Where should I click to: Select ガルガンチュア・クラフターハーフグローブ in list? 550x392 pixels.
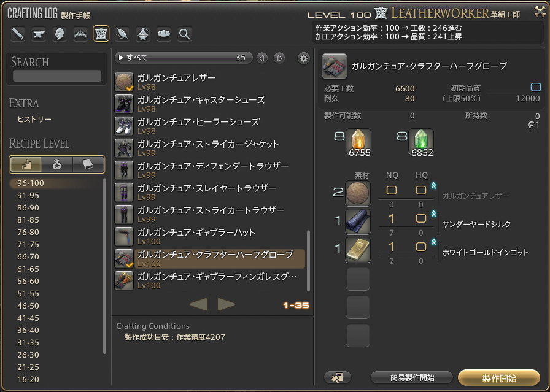[x=210, y=258]
